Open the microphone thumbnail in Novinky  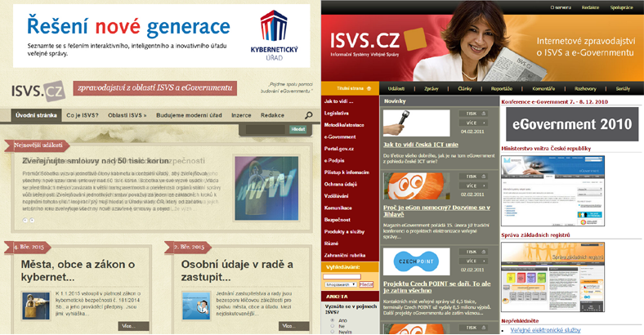tap(417, 123)
